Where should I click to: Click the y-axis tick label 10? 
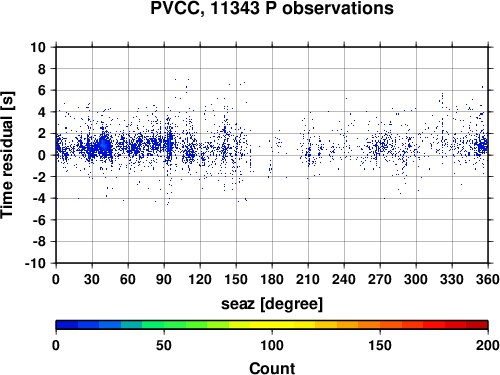(38, 47)
